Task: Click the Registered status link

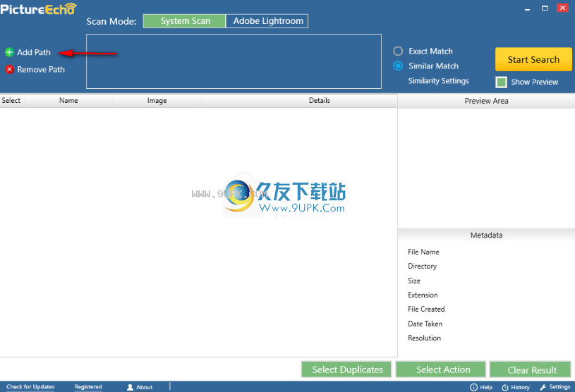Action: tap(88, 387)
